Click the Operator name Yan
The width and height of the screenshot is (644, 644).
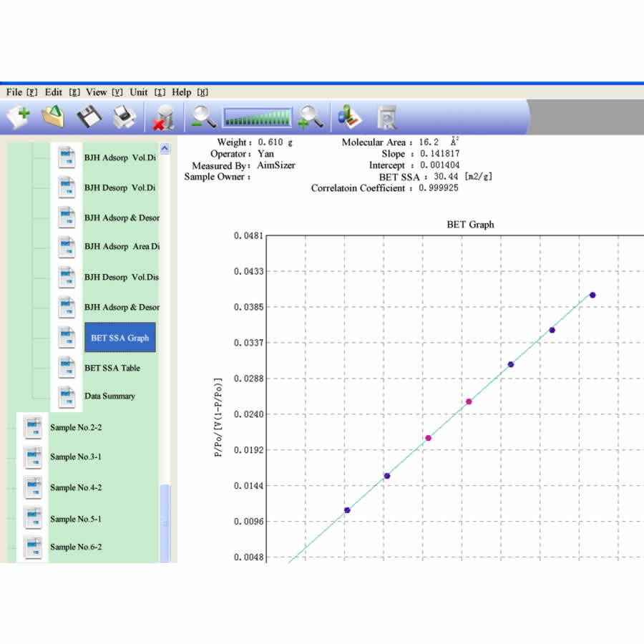265,154
